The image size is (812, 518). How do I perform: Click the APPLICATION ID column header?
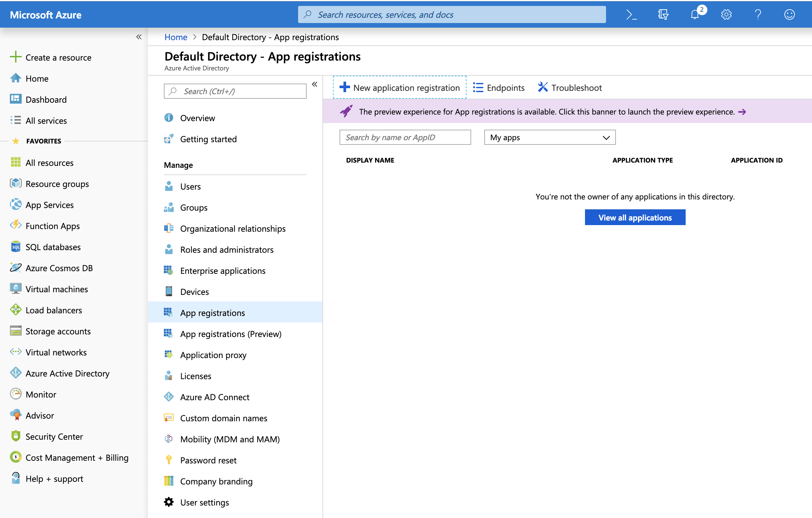(x=757, y=160)
